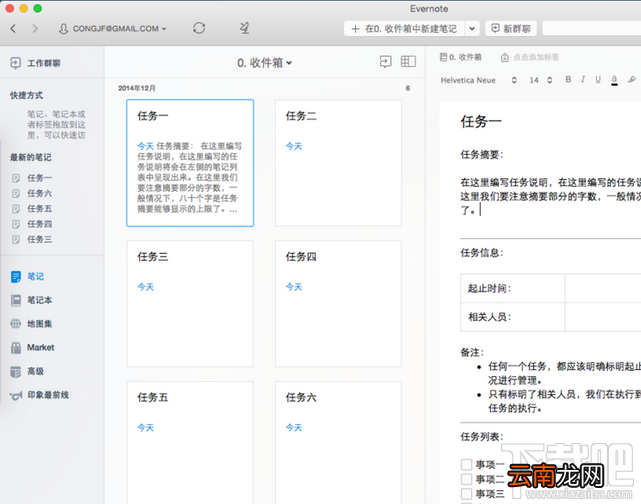Click the share notebook icon above note list
This screenshot has width=641, height=504.
pos(385,62)
